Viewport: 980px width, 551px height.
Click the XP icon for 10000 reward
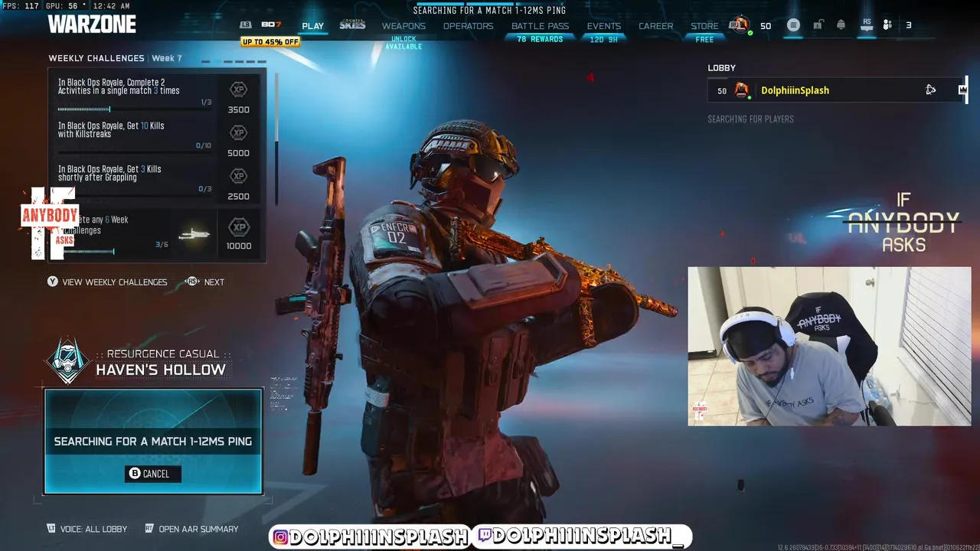[x=239, y=227]
